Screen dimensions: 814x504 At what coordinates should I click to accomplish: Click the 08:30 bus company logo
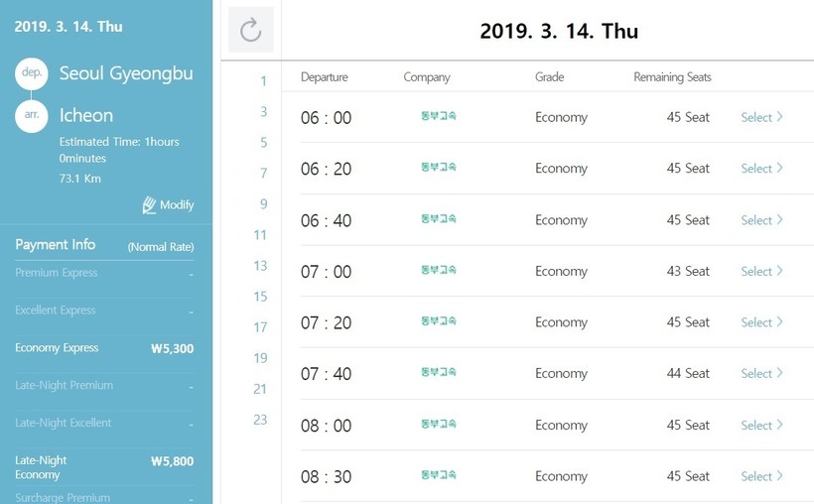coord(438,475)
